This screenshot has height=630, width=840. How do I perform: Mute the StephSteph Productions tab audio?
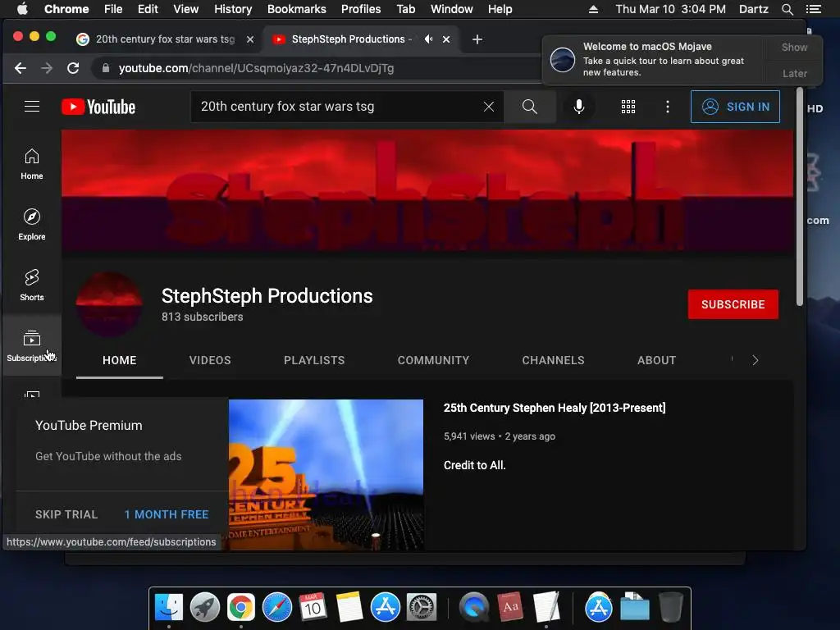[x=428, y=39]
